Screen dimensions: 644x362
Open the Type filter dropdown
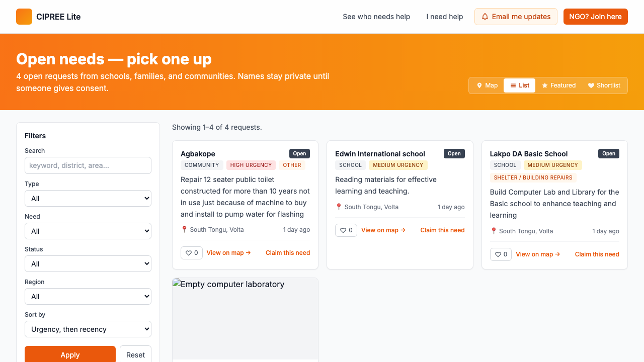88,199
